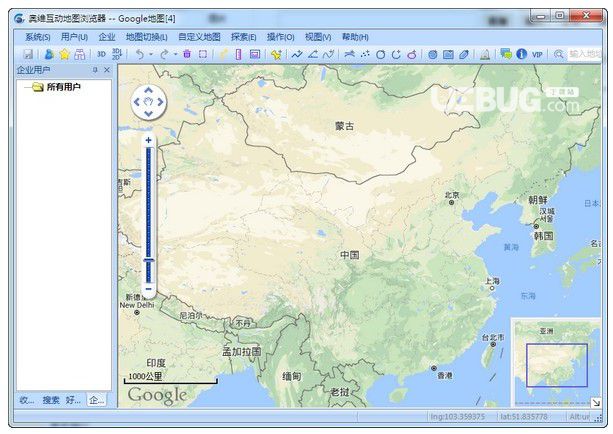Pin the 企业用户 side panel
Viewport: 613px width, 434px height.
(x=95, y=70)
